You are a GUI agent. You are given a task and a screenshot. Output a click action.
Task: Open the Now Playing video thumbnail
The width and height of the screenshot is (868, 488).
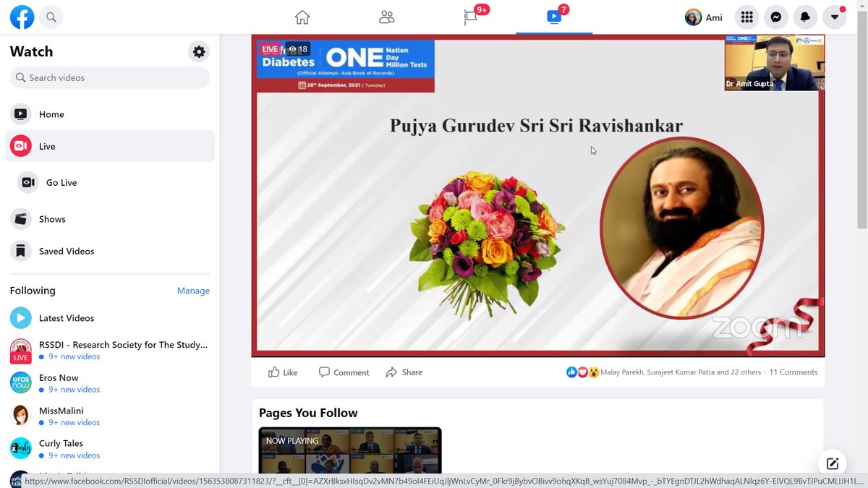click(x=350, y=450)
